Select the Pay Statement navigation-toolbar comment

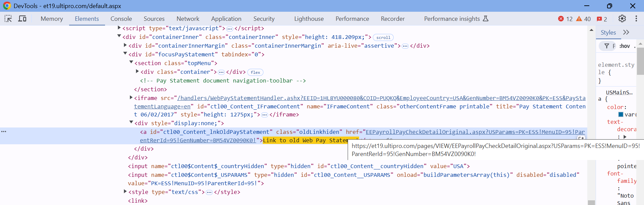[223, 81]
